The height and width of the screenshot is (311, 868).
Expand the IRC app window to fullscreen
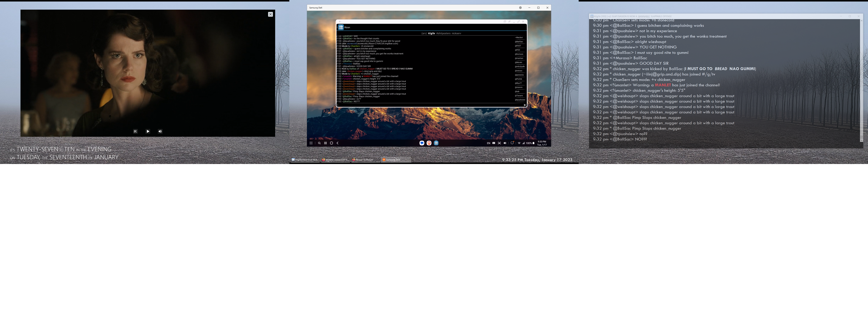click(x=519, y=22)
